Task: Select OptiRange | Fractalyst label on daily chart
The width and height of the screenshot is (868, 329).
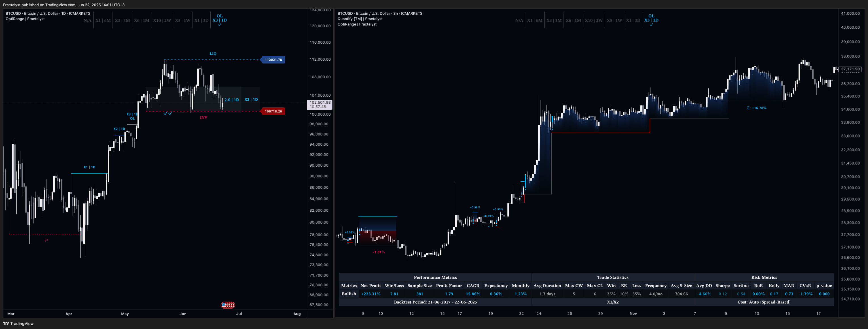Action: 25,19
